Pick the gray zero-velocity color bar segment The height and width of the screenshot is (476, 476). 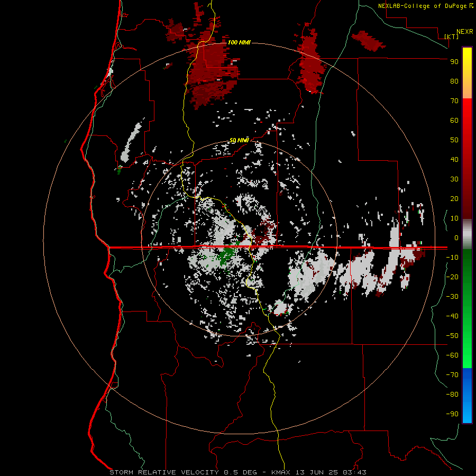click(467, 234)
